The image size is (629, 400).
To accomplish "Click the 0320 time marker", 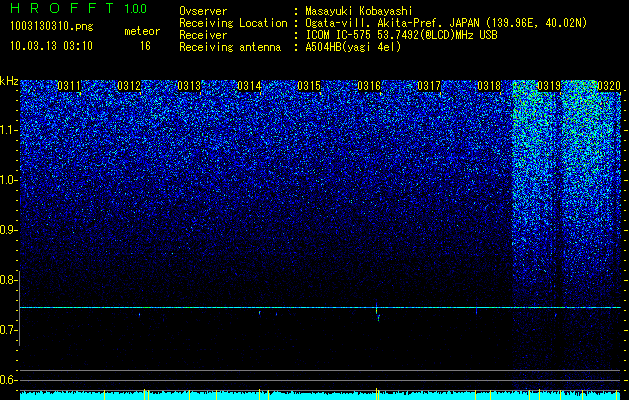I will 609,86.
